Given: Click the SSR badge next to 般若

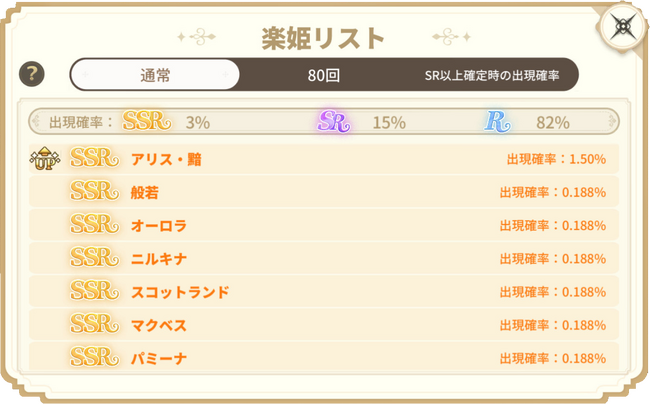Looking at the screenshot, I should click(96, 192).
